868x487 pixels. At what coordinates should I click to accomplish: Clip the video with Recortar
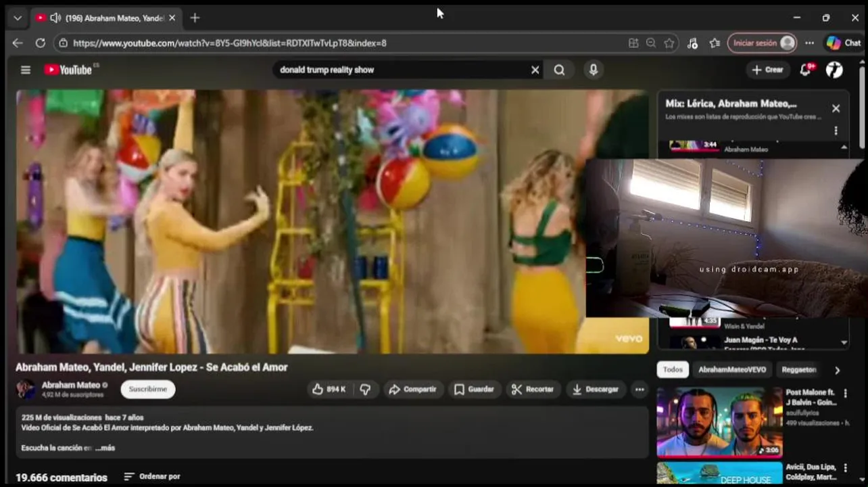pyautogui.click(x=533, y=389)
